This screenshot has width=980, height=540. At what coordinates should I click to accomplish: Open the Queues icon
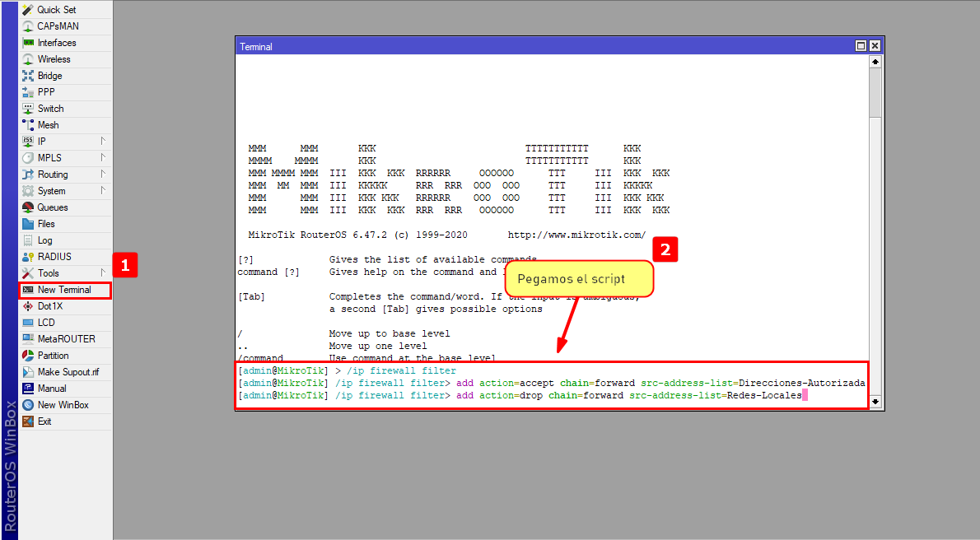[x=28, y=207]
